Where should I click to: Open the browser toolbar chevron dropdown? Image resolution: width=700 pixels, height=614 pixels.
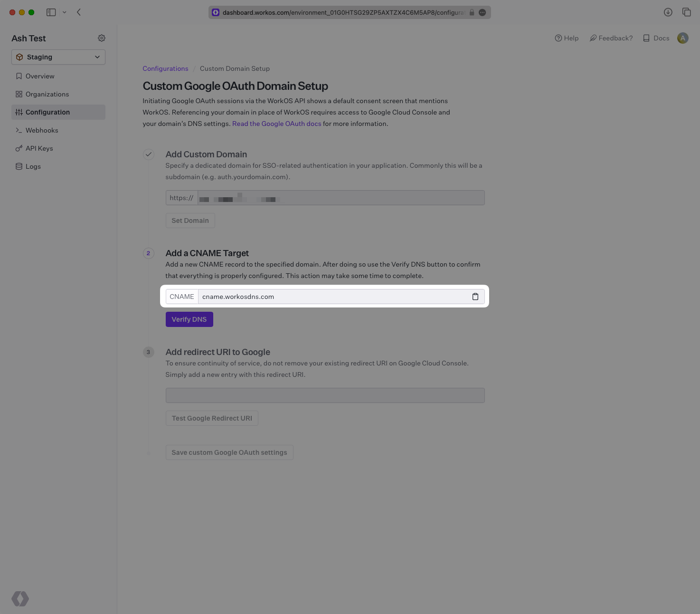click(x=65, y=12)
